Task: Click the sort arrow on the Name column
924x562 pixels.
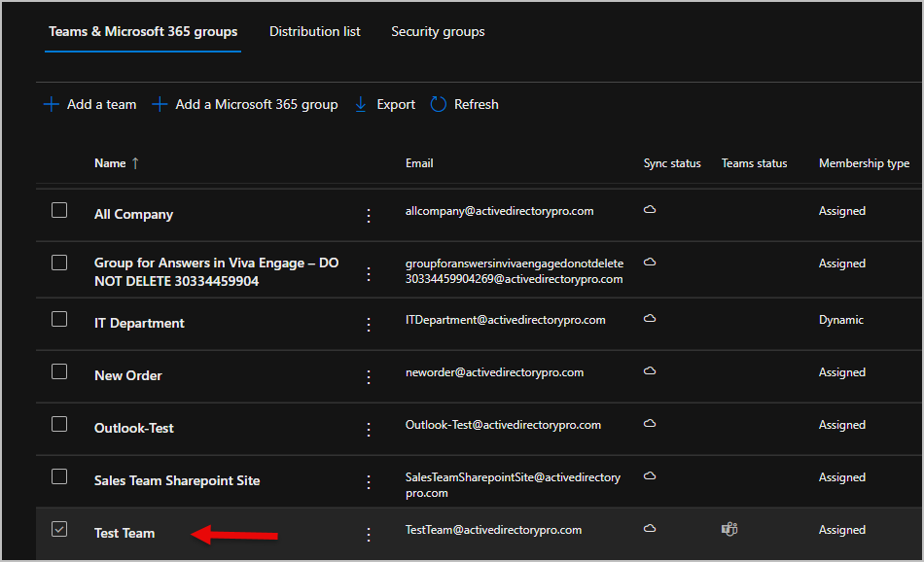Action: (134, 162)
